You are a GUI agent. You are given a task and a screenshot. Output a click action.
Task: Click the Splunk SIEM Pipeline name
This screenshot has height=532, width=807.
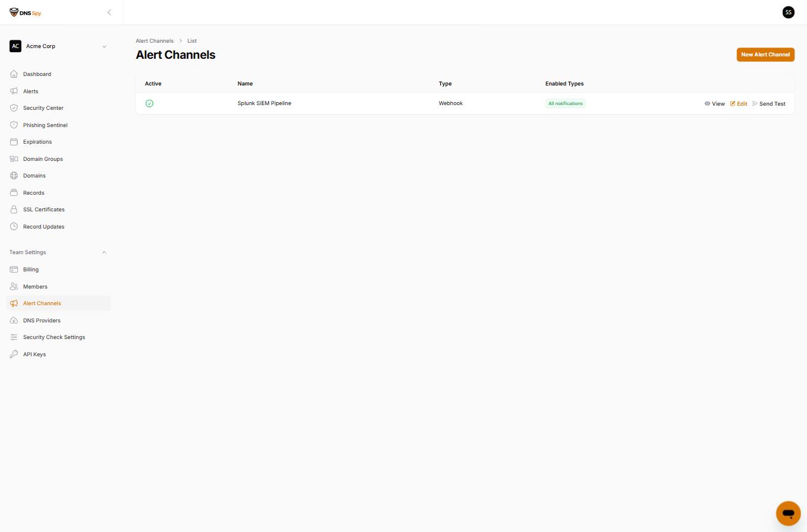click(264, 103)
